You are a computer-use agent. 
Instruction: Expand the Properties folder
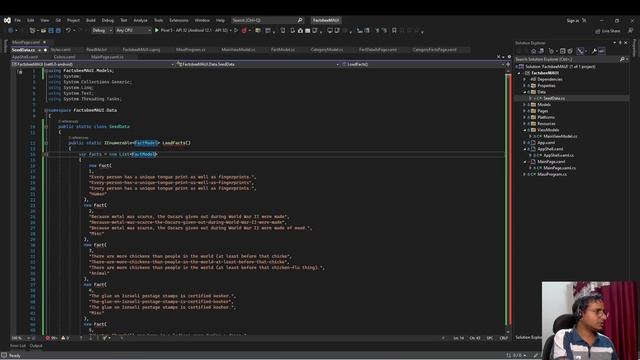(524, 86)
